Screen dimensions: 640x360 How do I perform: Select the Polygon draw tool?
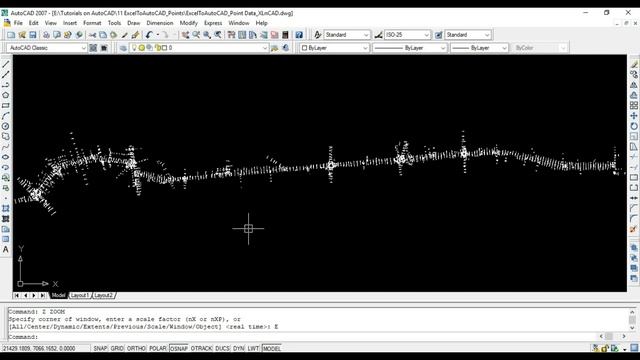[x=6, y=95]
